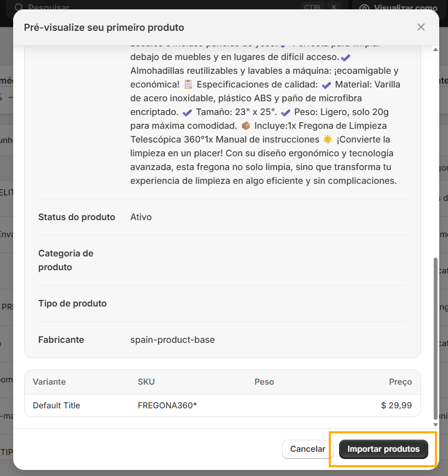Viewport: 448px width, 476px height.
Task: Select the Default Title variant row
Action: point(222,406)
